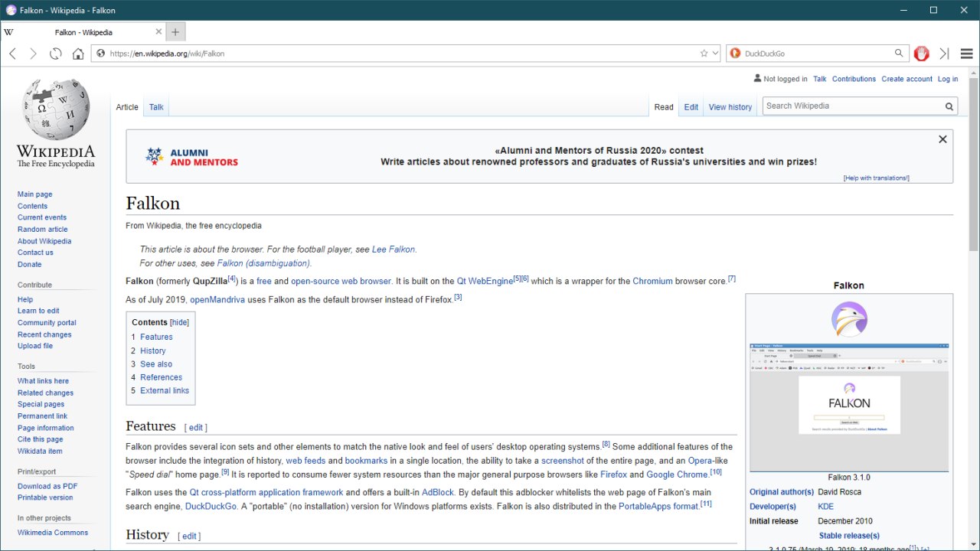Click Download as PDF in sidebar
980x551 pixels.
[47, 486]
